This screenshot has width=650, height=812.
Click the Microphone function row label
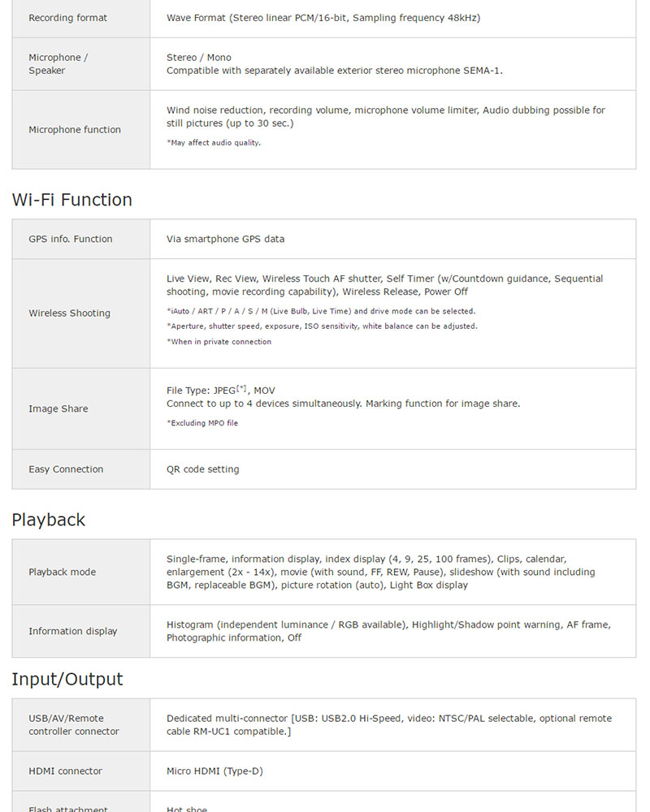pyautogui.click(x=75, y=130)
